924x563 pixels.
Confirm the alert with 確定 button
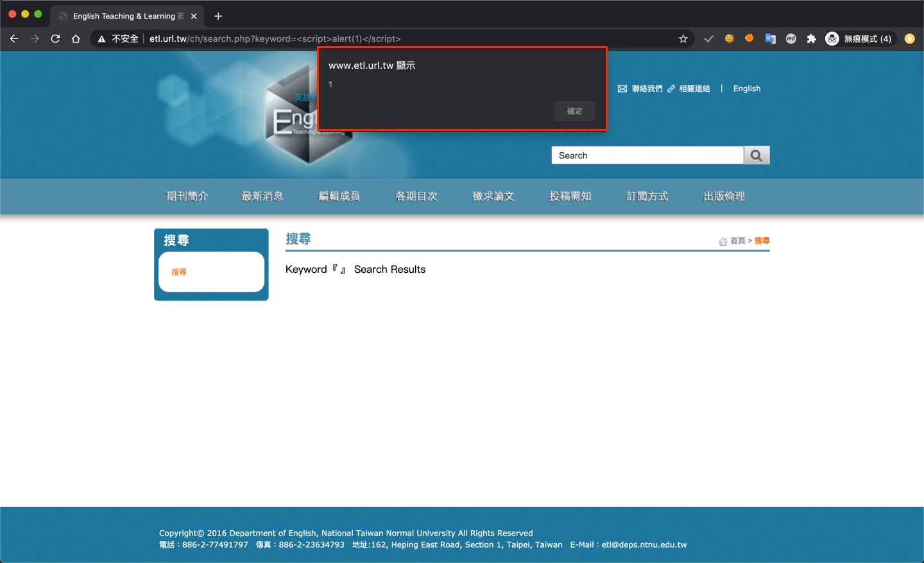(575, 111)
